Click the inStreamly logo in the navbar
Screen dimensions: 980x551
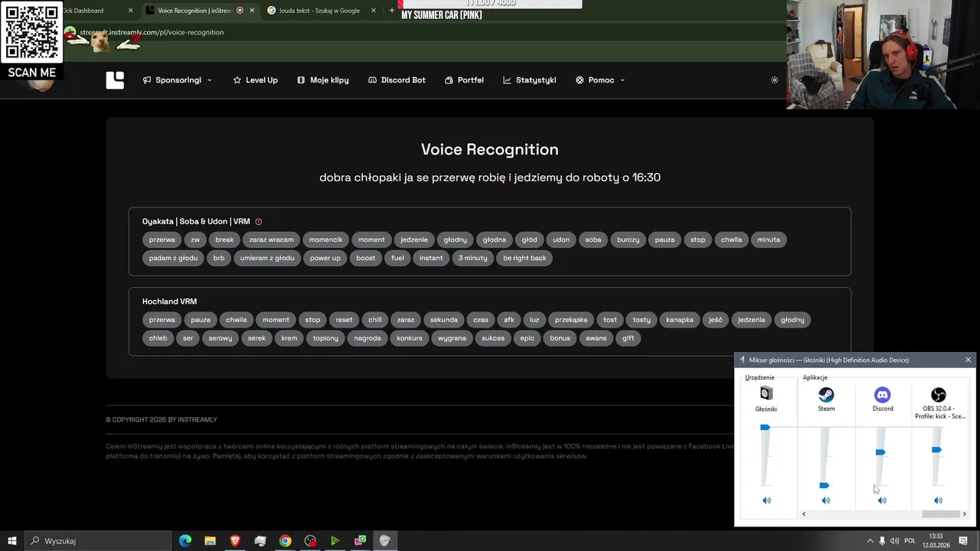[115, 80]
